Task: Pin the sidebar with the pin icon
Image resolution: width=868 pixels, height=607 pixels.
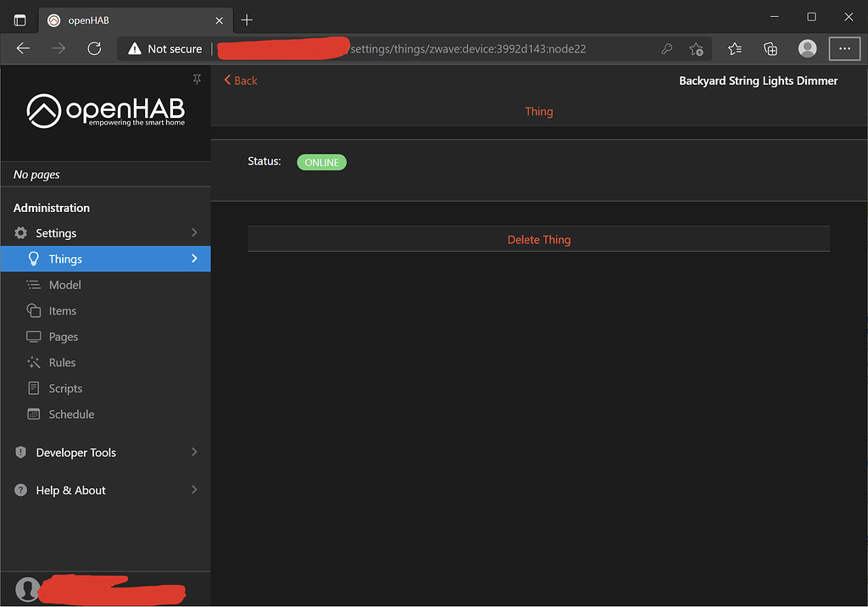Action: coord(197,79)
